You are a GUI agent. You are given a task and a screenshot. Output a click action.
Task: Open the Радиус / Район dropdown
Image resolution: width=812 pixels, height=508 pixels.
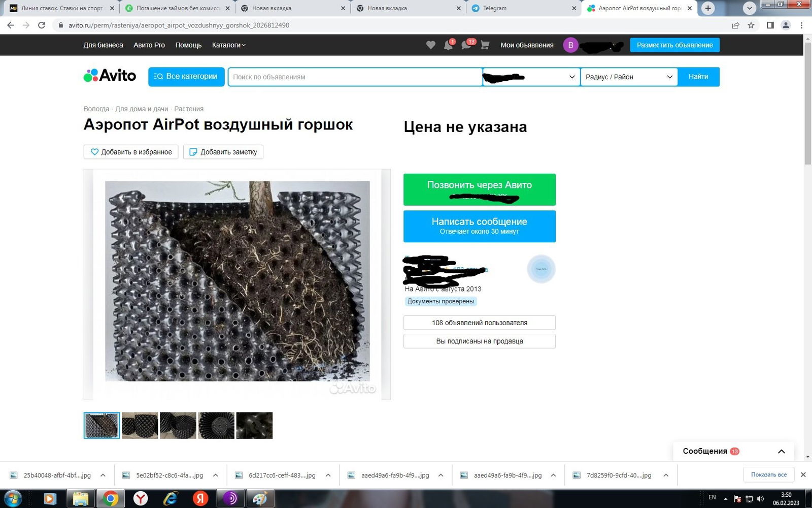coord(629,77)
